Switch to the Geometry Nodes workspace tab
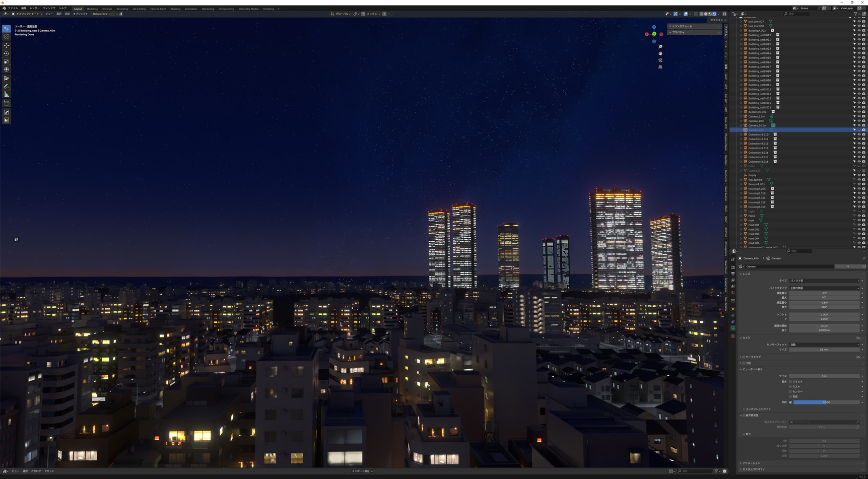The height and width of the screenshot is (479, 868). 248,9
